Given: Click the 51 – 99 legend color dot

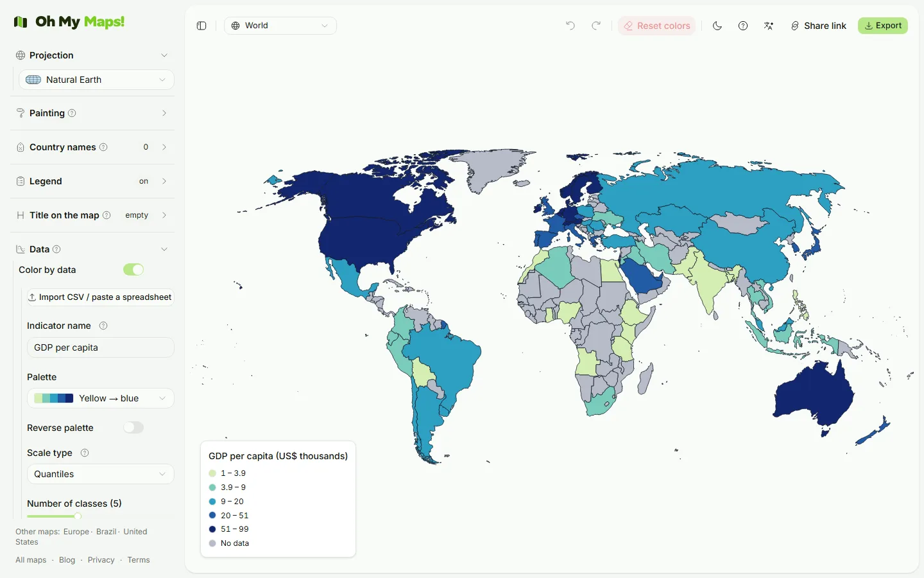Looking at the screenshot, I should tap(212, 529).
